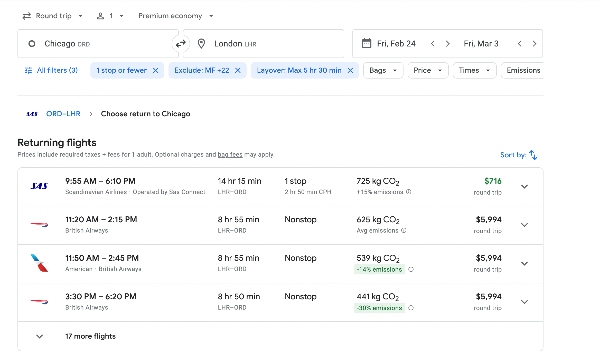Click the location pin icon for London
This screenshot has width=600, height=364.
200,43
